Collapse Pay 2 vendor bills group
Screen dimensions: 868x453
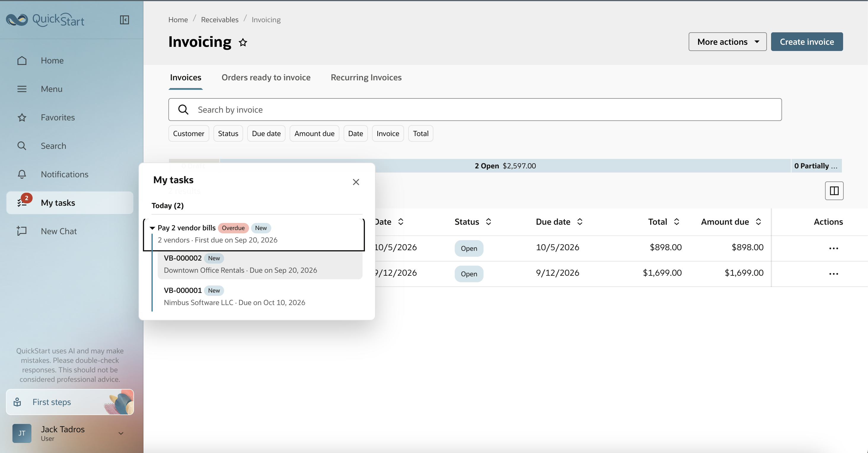tap(152, 228)
